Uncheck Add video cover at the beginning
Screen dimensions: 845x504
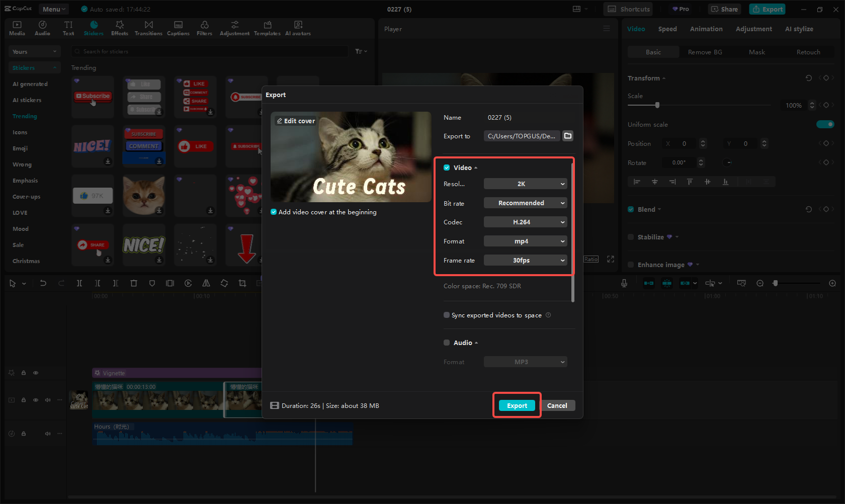273,212
